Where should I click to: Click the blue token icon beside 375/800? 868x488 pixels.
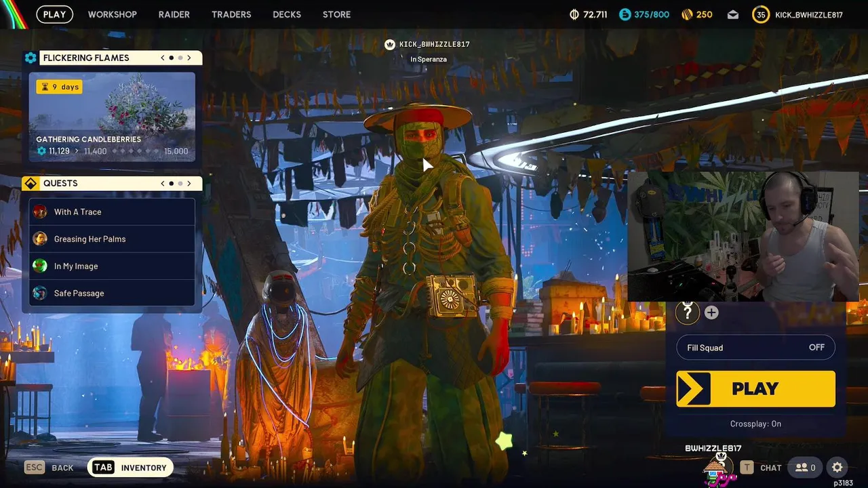(625, 14)
